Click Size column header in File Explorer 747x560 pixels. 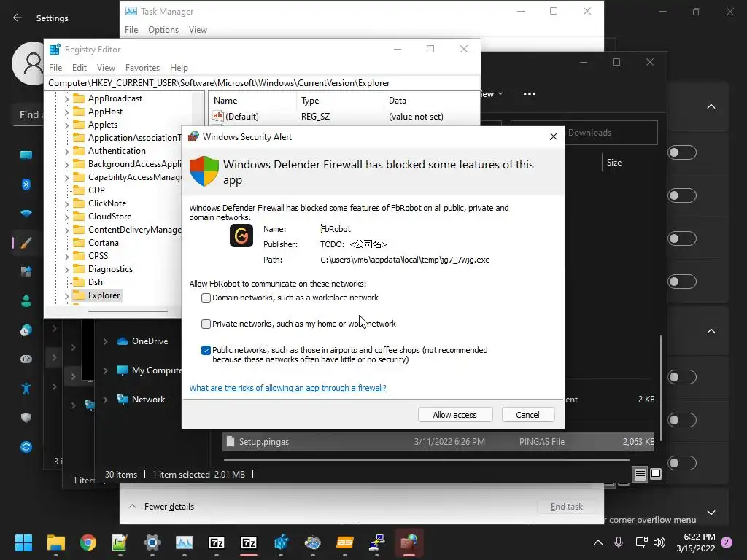614,163
